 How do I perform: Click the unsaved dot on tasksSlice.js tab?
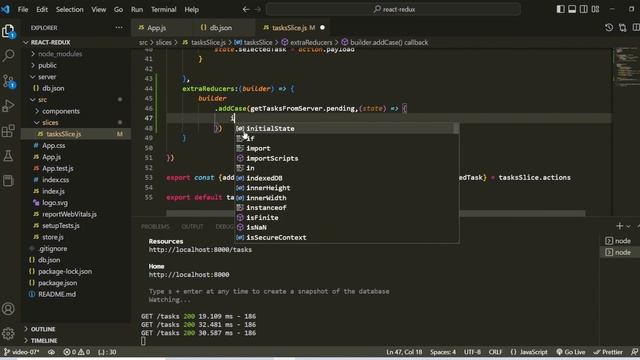(x=322, y=28)
